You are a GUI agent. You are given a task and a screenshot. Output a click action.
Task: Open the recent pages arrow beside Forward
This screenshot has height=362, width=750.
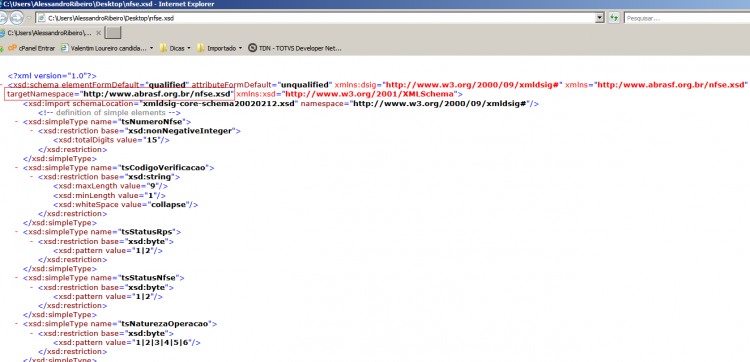(x=29, y=18)
